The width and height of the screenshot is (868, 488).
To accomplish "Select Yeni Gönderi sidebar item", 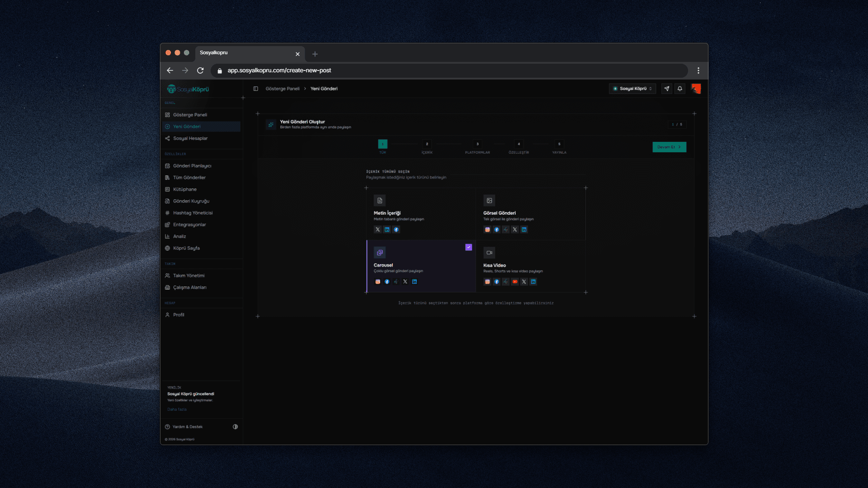I will [201, 127].
